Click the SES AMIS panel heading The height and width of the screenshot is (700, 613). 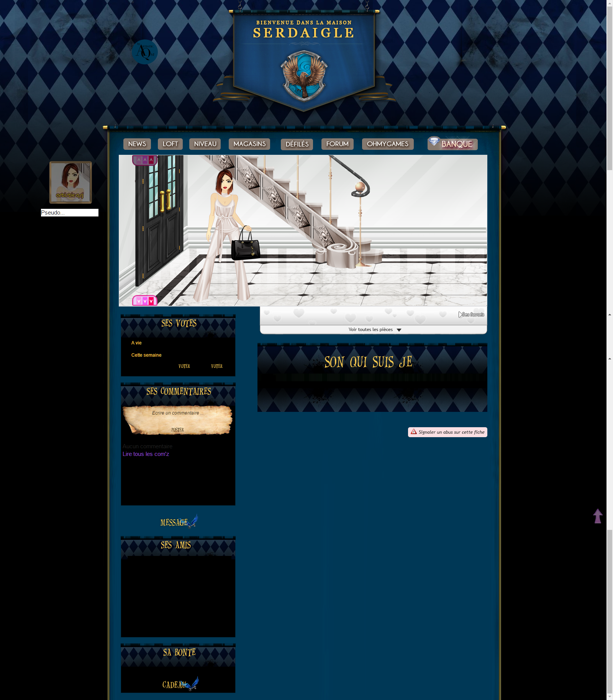(x=176, y=545)
